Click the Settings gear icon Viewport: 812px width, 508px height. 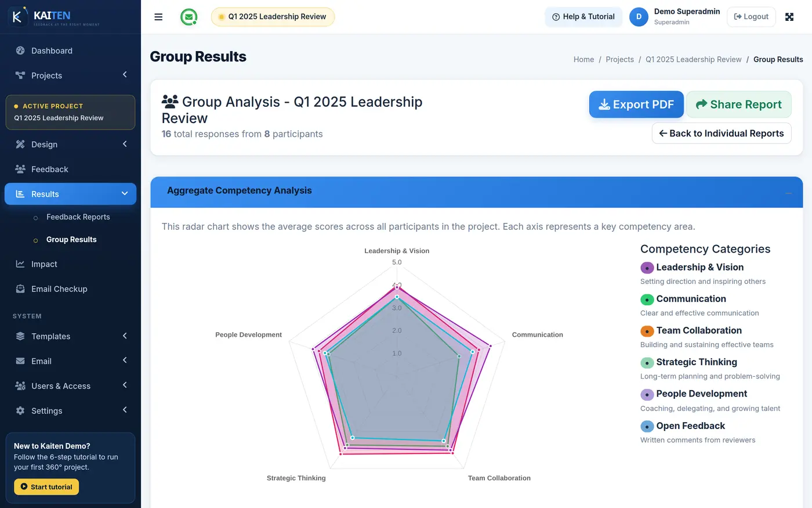point(20,410)
